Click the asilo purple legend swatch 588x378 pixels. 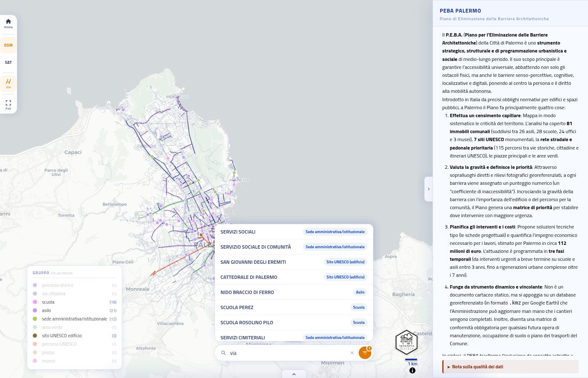tap(35, 310)
